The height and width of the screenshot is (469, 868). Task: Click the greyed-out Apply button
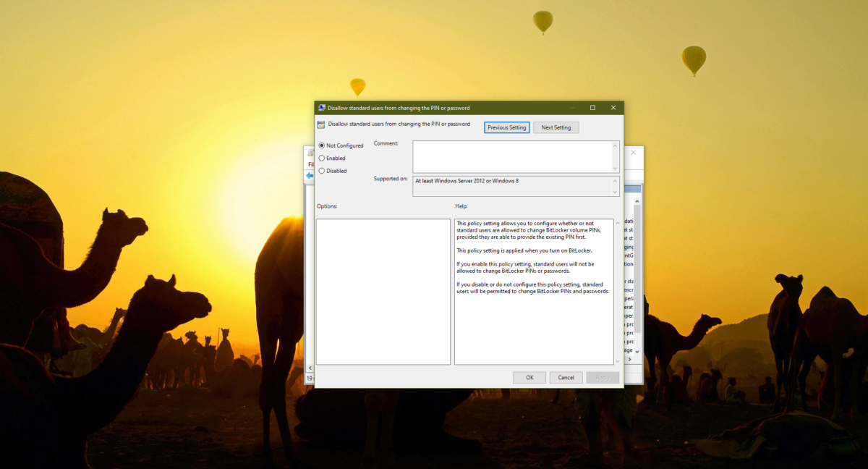[602, 377]
